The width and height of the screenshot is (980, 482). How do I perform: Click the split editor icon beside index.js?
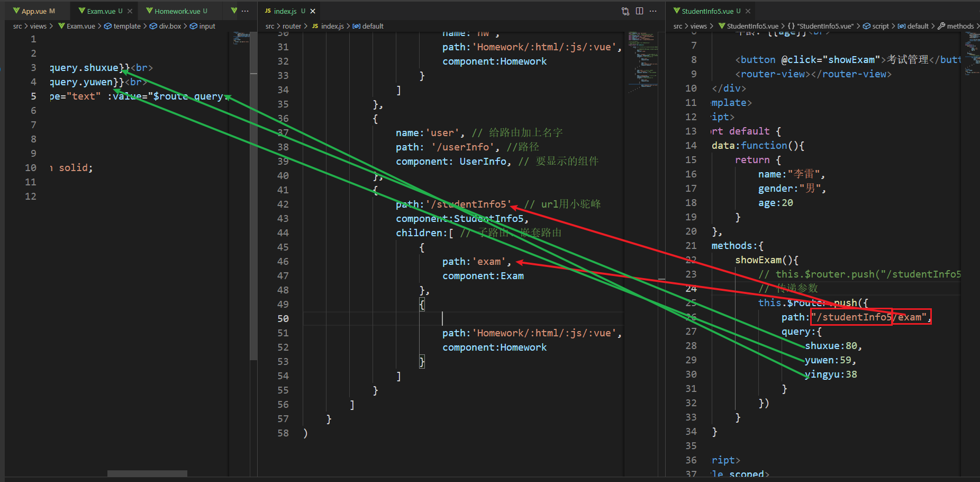tap(639, 11)
